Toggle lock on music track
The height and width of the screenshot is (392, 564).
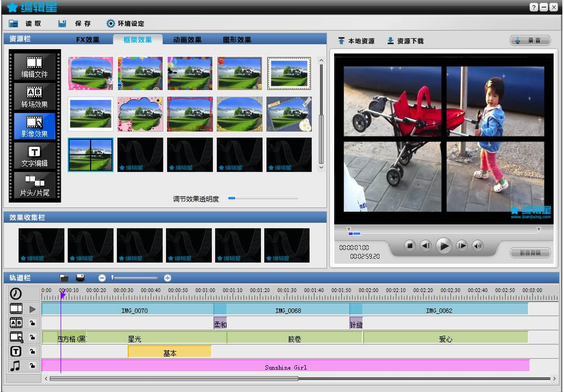32,366
